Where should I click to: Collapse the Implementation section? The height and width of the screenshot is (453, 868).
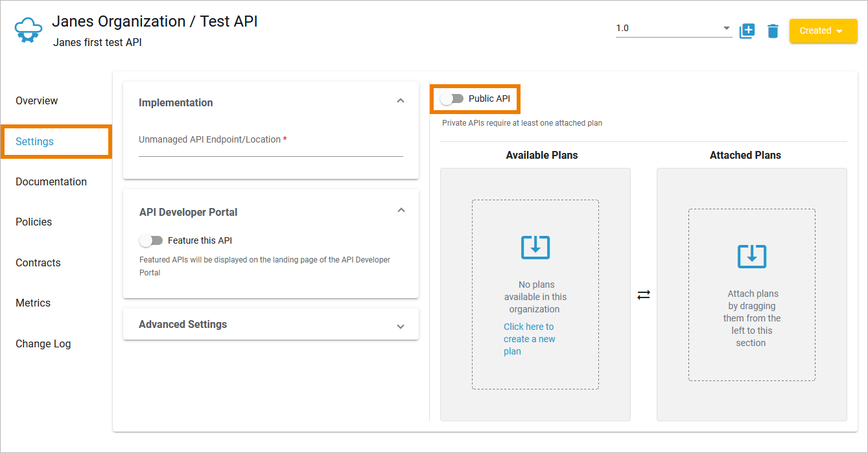point(401,101)
